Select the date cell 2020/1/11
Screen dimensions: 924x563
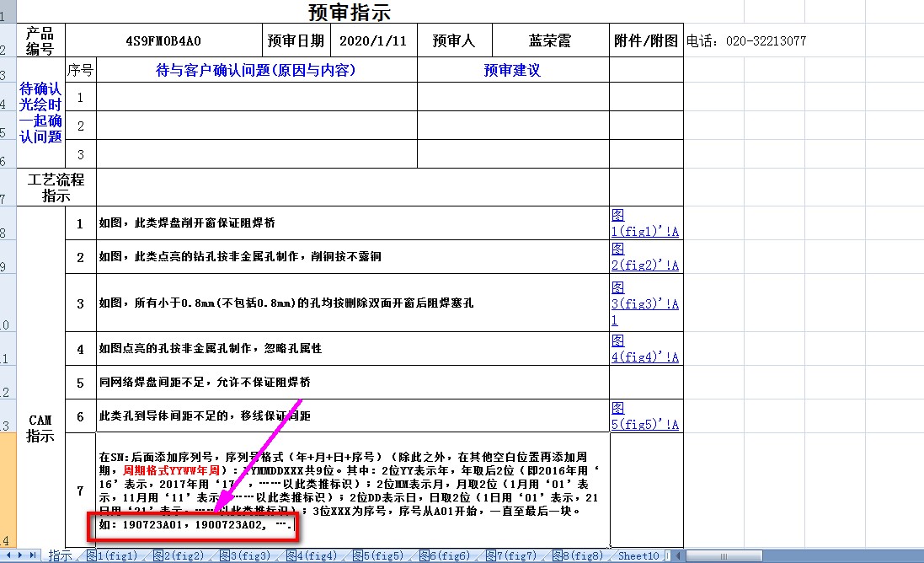374,40
